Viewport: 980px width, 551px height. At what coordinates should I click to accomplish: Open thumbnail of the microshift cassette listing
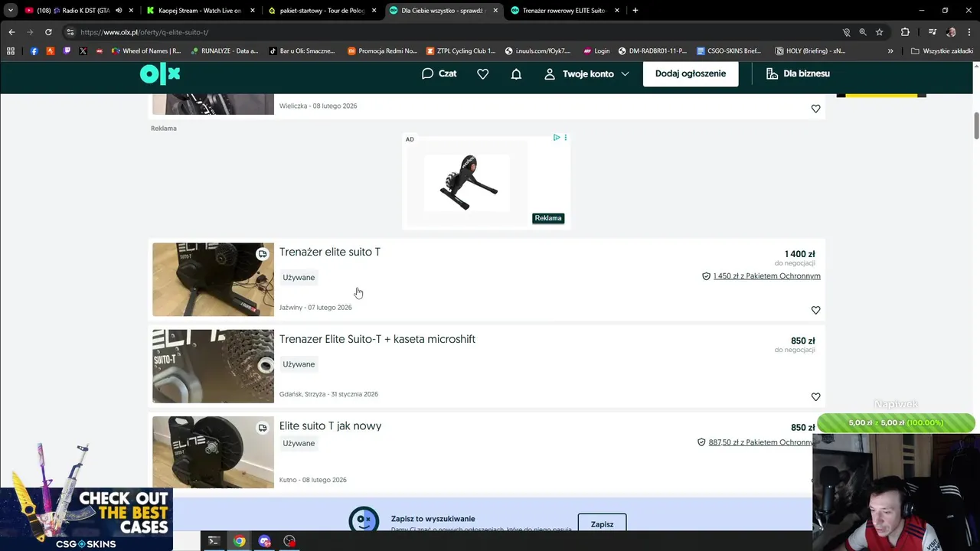click(x=213, y=366)
